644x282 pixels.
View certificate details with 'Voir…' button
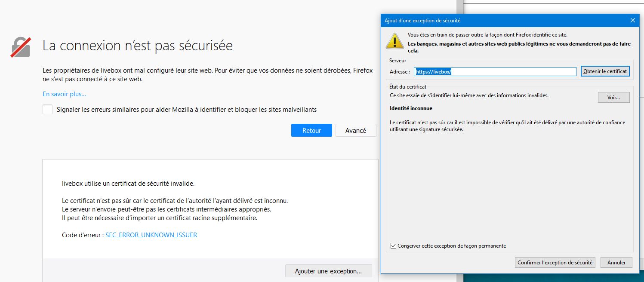(x=613, y=98)
